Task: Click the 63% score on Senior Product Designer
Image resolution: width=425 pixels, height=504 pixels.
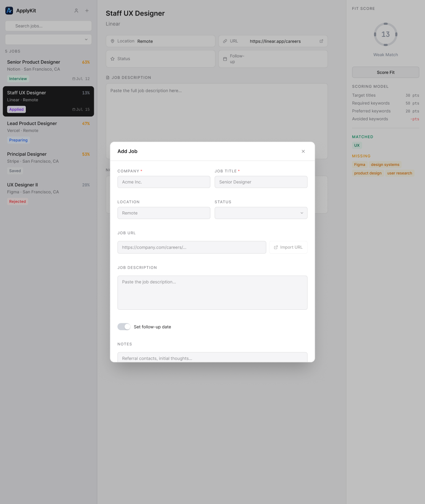Action: click(x=86, y=62)
